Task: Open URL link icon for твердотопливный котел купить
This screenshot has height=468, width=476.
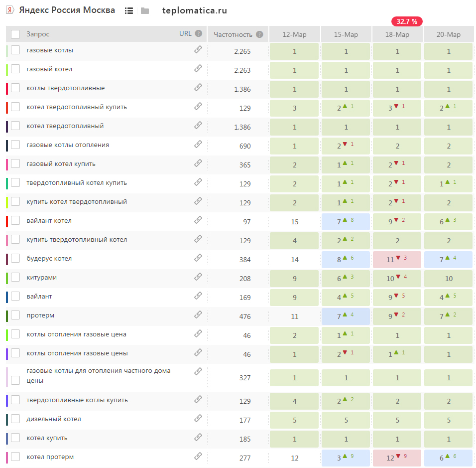Action: [x=198, y=182]
